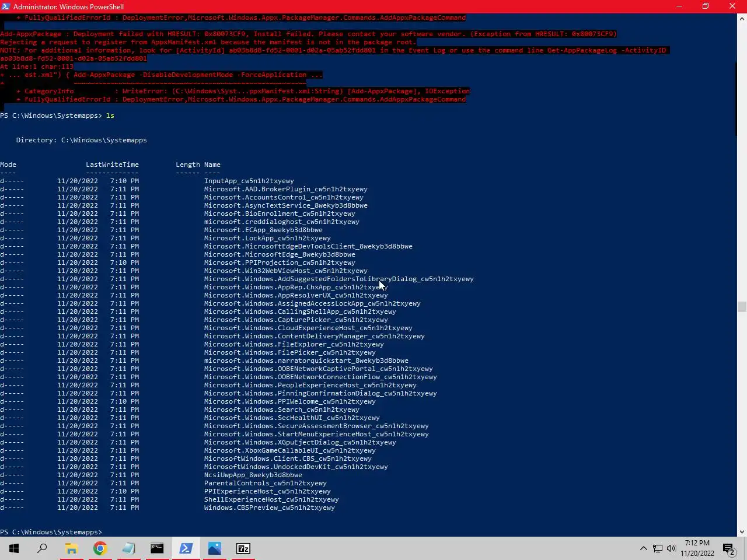Click Microsoft.XboxGameCallableUI entry
Viewport: 747px width, 560px height.
(290, 450)
